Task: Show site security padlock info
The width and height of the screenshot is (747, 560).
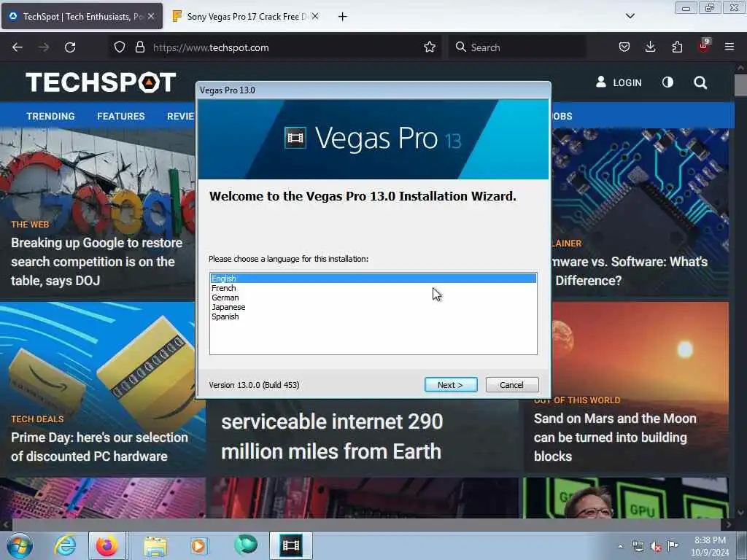Action: tap(139, 47)
